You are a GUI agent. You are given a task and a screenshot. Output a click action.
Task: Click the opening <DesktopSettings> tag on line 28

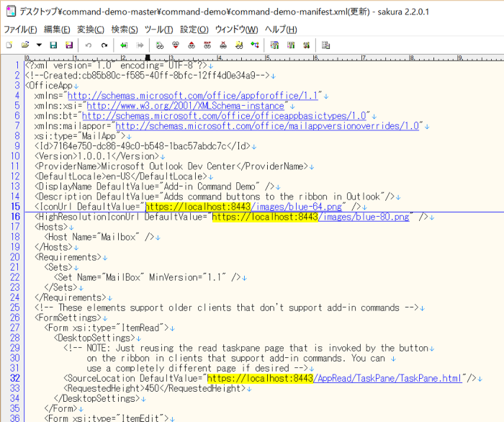point(94,338)
